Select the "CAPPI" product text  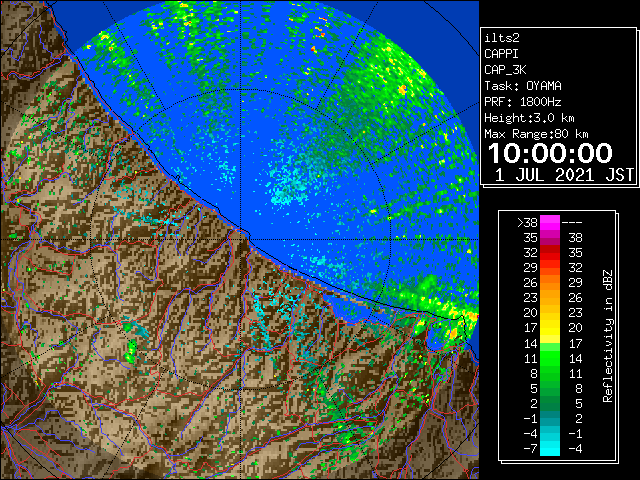(x=501, y=54)
